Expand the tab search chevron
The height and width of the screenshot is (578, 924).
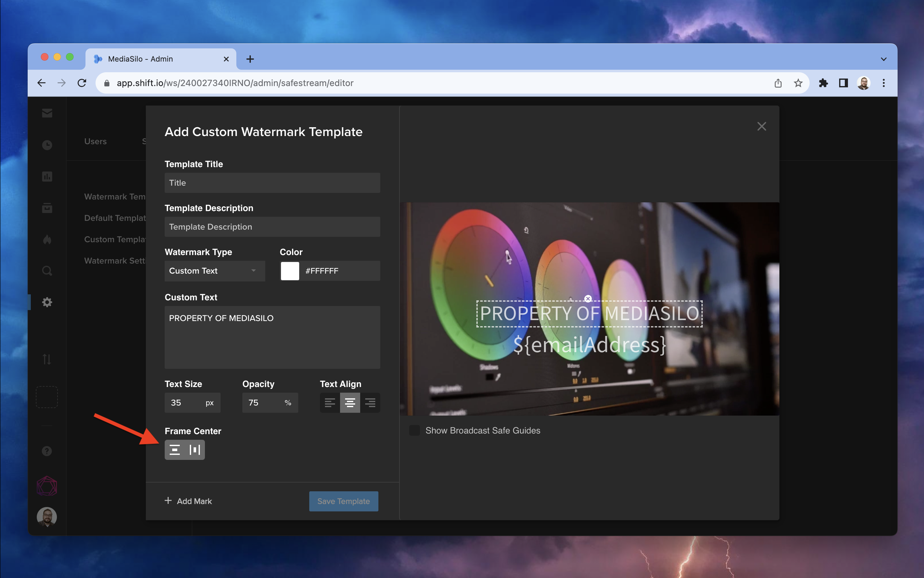tap(883, 59)
